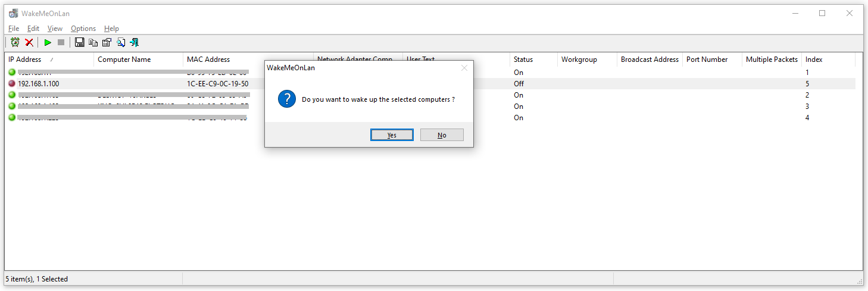Open the Options menu
Image resolution: width=868 pixels, height=291 pixels.
[x=83, y=29]
